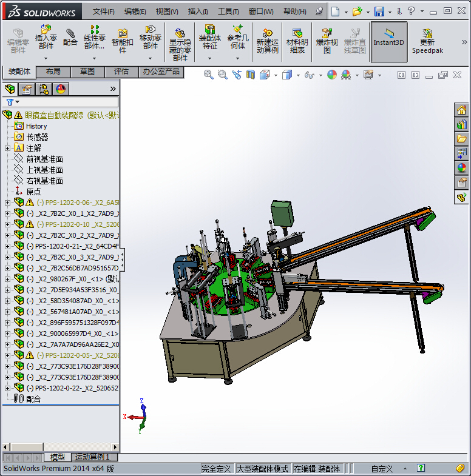
Task: Click the Edit Appearance color ball icon
Action: pyautogui.click(x=332, y=75)
